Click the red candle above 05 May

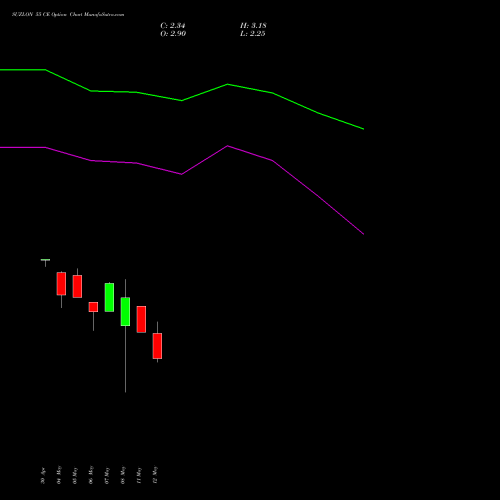pos(77,286)
